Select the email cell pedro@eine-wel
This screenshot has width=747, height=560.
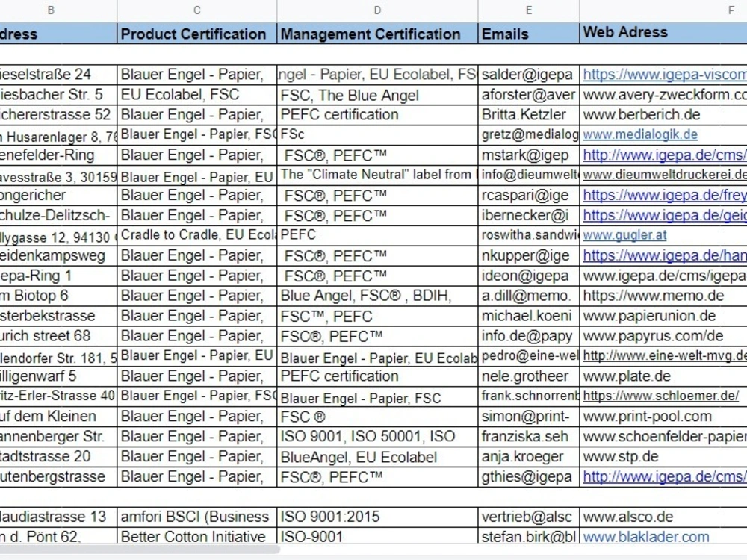click(529, 355)
